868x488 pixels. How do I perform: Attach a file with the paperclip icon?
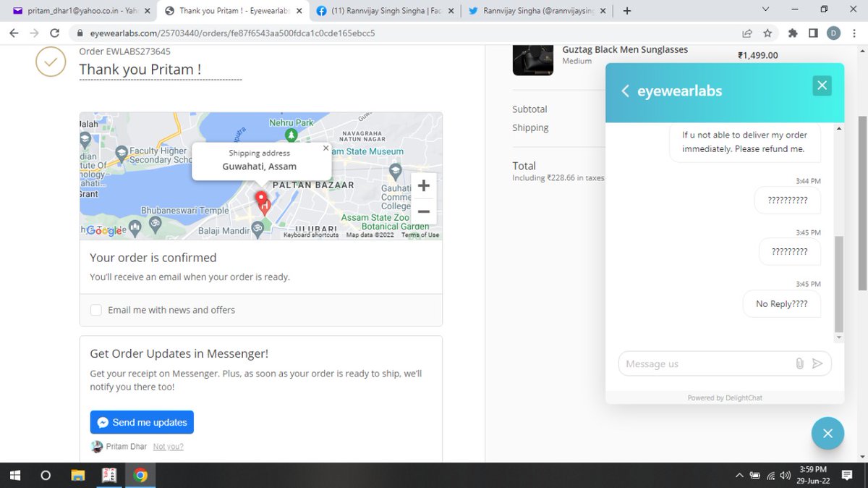(x=799, y=363)
